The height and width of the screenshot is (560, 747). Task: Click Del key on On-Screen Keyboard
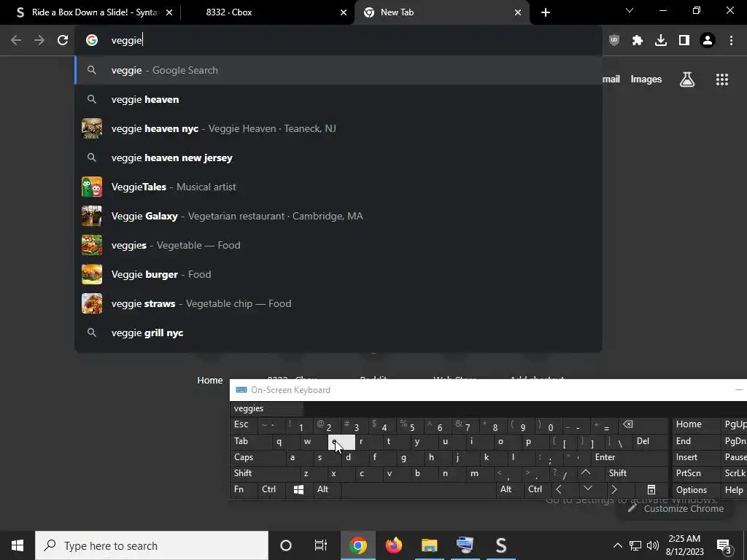point(649,441)
